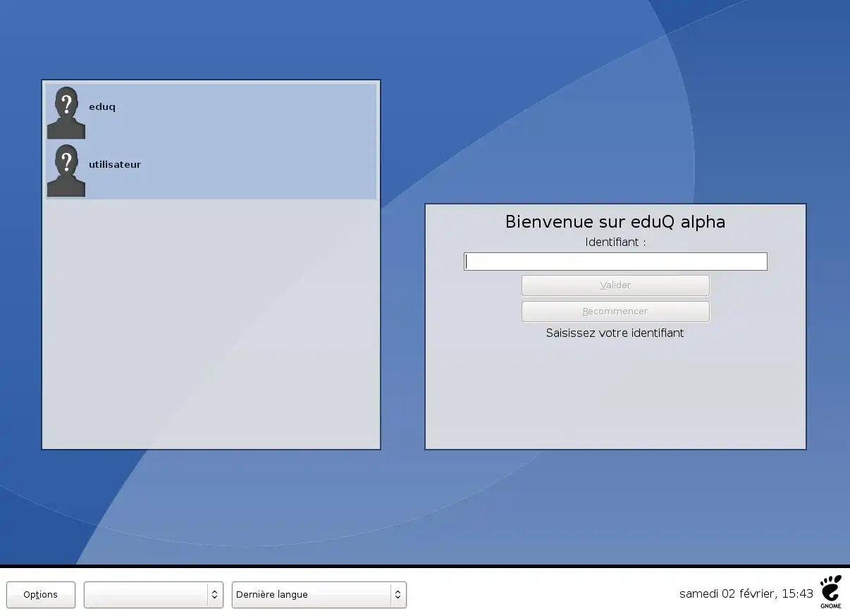The image size is (850, 616).
Task: Choose the eduq username label
Action: [102, 107]
